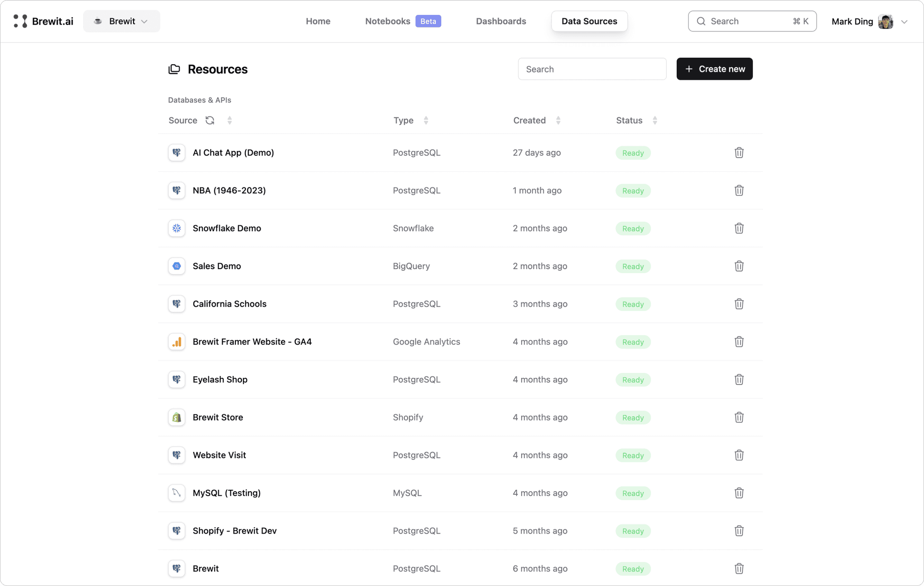
Task: Click the Google Analytics icon for Brewit Framer Website
Action: point(176,342)
